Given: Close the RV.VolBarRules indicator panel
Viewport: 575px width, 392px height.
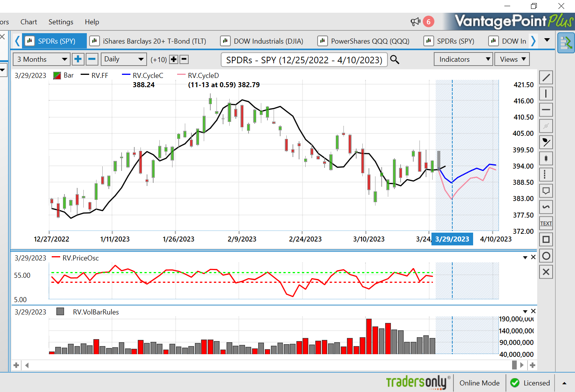Looking at the screenshot, I should pos(533,311).
